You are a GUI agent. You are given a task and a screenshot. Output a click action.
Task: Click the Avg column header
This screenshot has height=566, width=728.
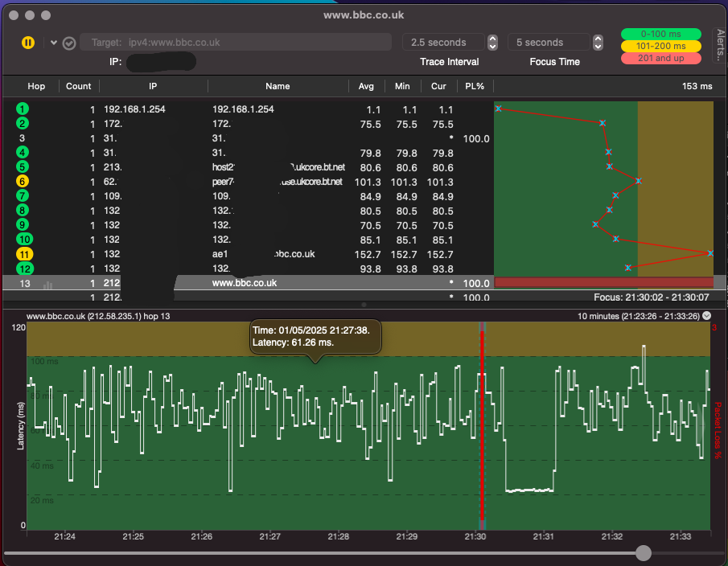pos(366,86)
